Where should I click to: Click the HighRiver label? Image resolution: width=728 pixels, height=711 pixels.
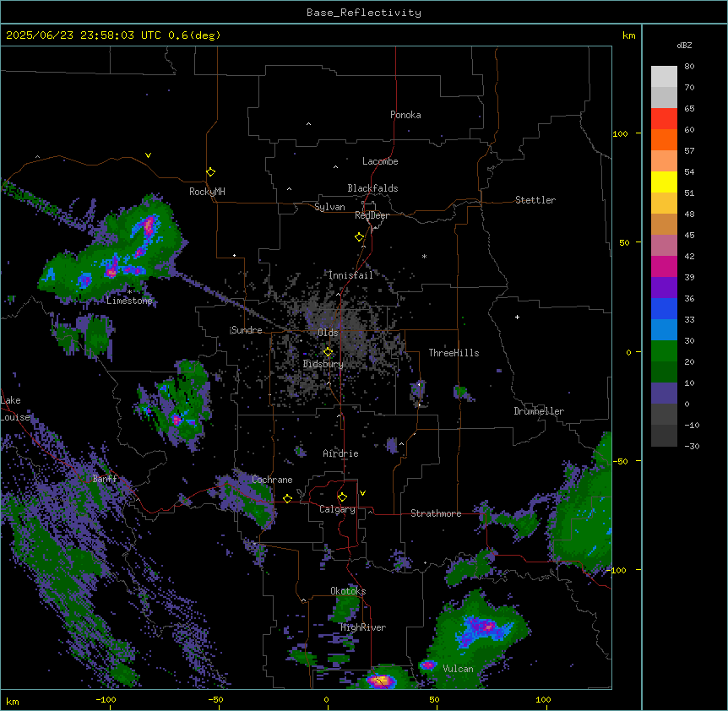(363, 627)
